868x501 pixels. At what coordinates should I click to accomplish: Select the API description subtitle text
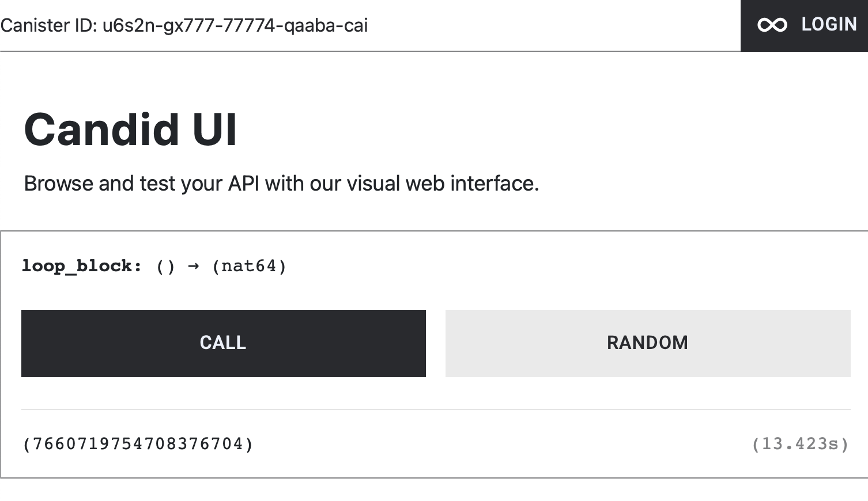tap(281, 183)
